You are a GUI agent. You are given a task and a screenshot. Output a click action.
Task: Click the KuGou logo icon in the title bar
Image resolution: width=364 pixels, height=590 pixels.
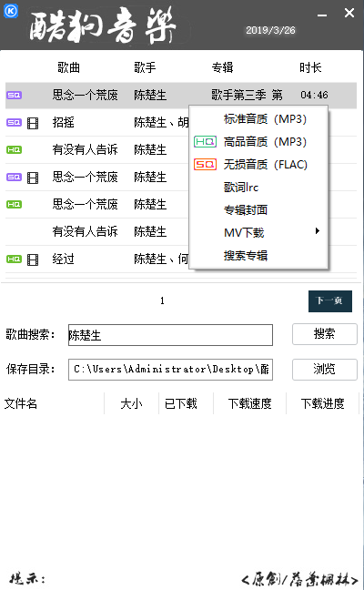point(11,11)
